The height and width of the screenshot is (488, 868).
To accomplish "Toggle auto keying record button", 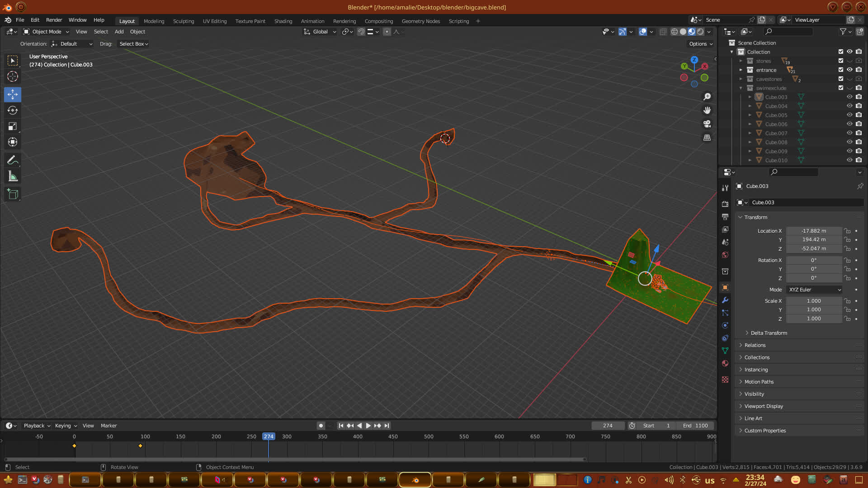I will [x=321, y=426].
